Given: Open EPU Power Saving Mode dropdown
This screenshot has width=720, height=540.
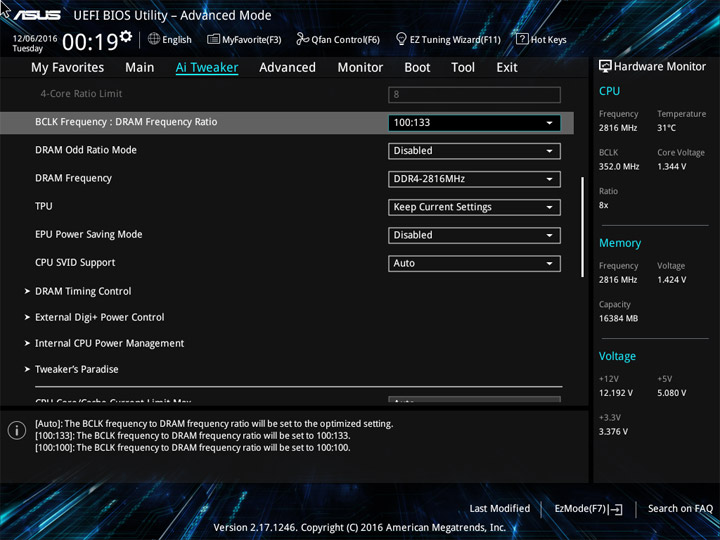Looking at the screenshot, I should tap(474, 235).
